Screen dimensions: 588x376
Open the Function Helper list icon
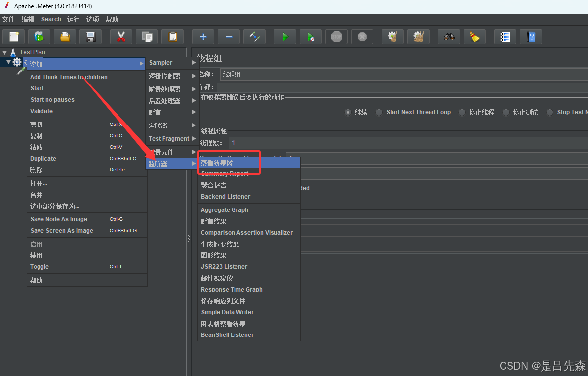pyautogui.click(x=505, y=37)
